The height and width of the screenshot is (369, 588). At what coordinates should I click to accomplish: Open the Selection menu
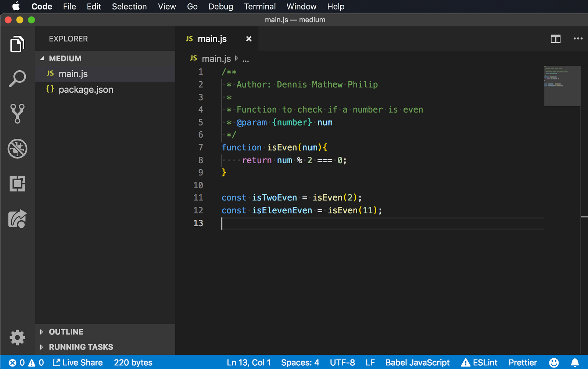[129, 7]
